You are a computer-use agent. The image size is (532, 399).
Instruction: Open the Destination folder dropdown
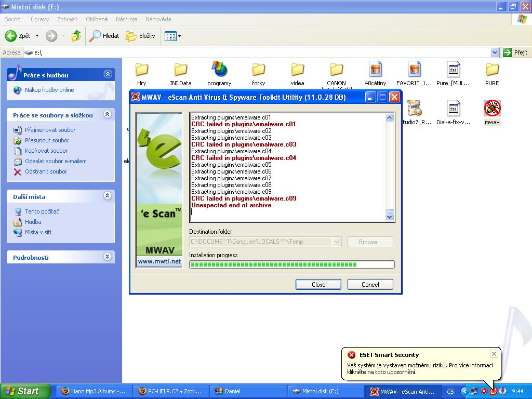pyautogui.click(x=337, y=242)
